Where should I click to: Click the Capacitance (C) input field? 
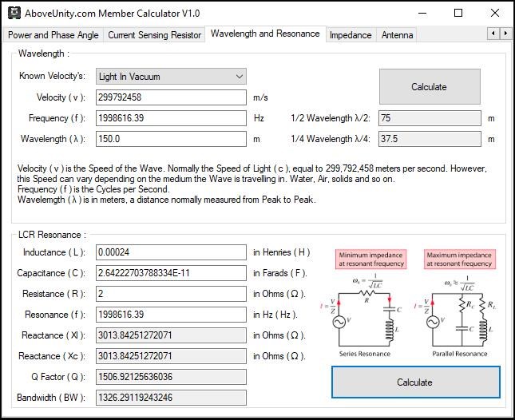tap(171, 273)
